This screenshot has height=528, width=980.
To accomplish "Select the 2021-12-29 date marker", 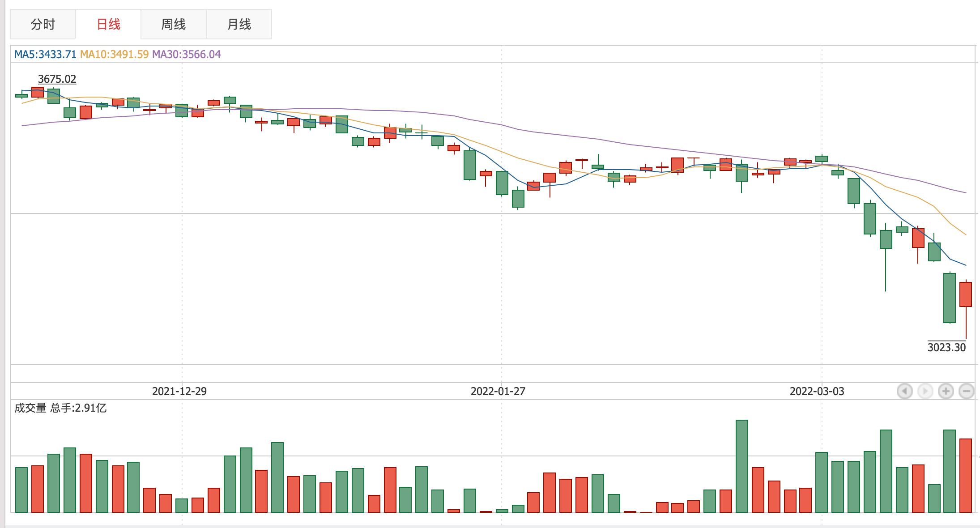I will [x=179, y=392].
